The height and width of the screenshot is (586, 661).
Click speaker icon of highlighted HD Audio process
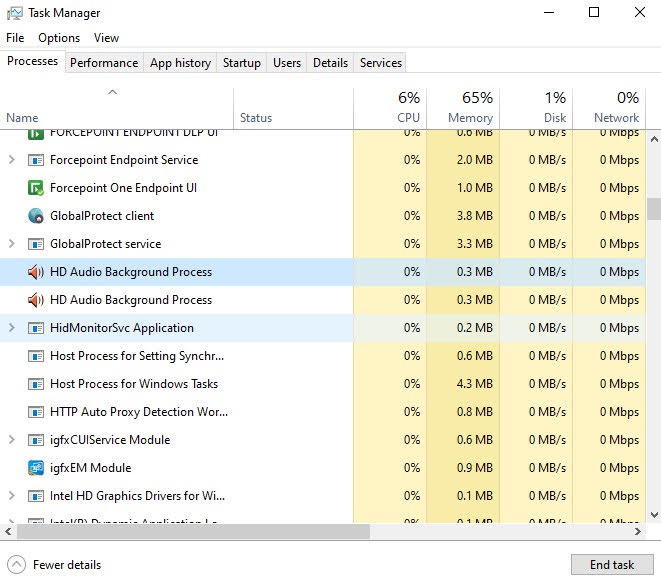36,272
